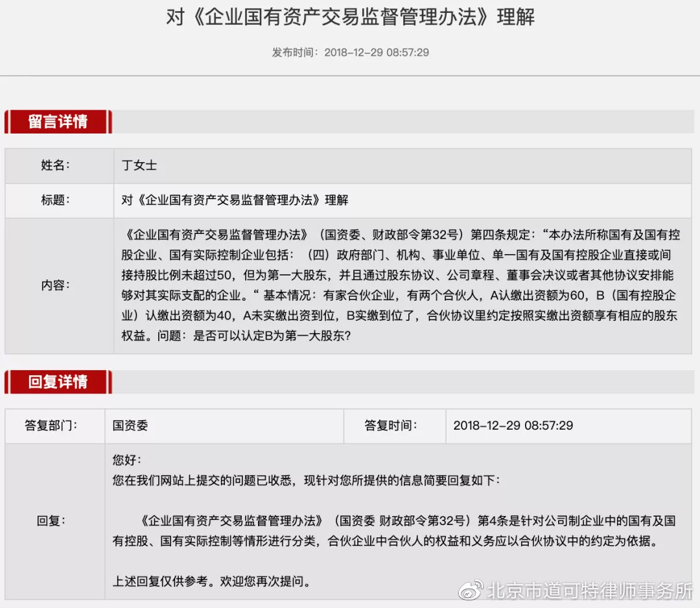Click the department value 国资委
Screen dimensions: 700x608
tap(130, 426)
